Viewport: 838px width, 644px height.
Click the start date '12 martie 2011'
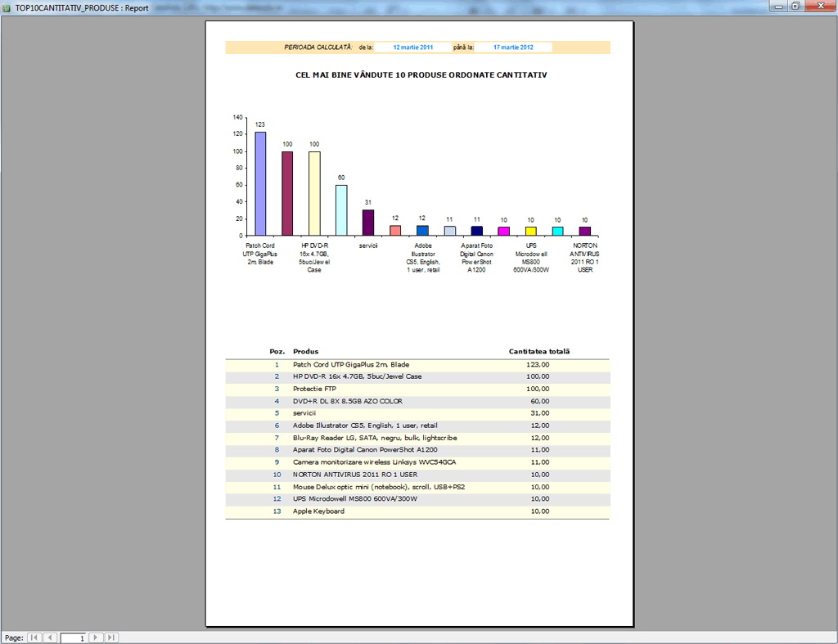(413, 47)
